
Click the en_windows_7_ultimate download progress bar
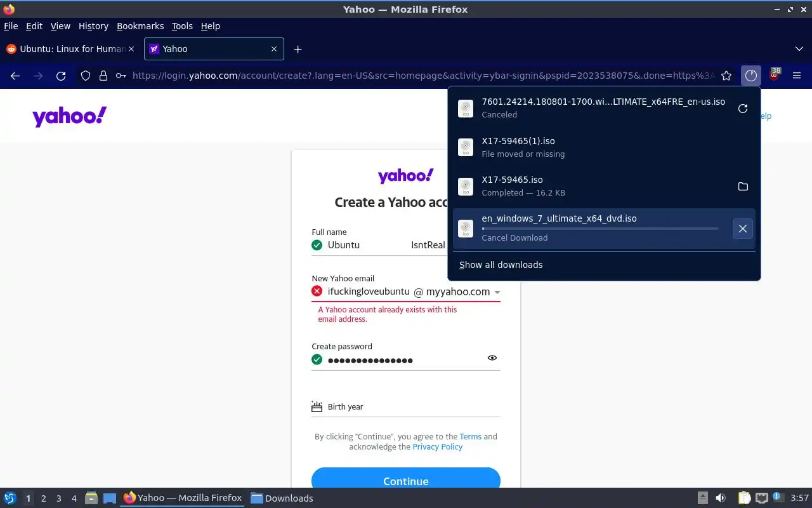(600, 229)
